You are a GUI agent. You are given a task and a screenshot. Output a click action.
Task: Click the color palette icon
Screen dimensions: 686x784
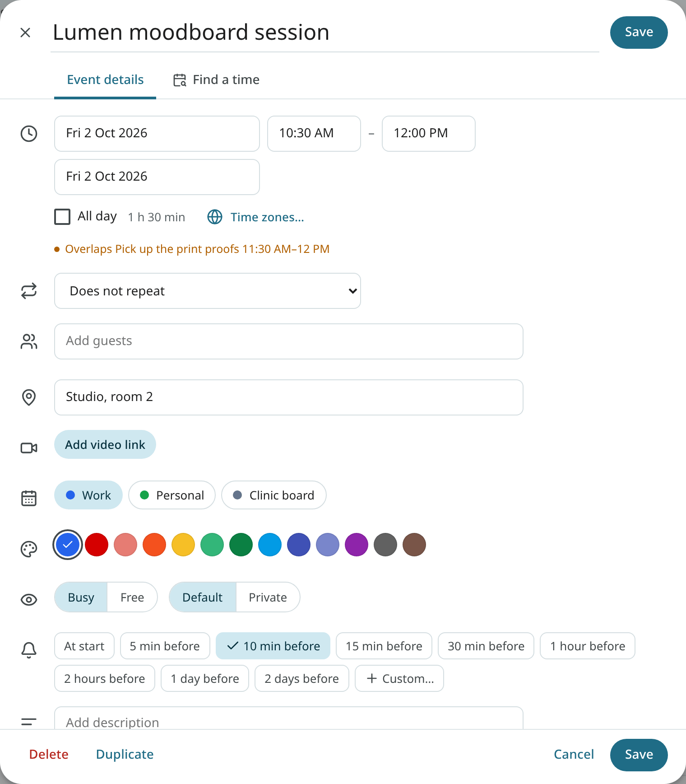coord(29,549)
